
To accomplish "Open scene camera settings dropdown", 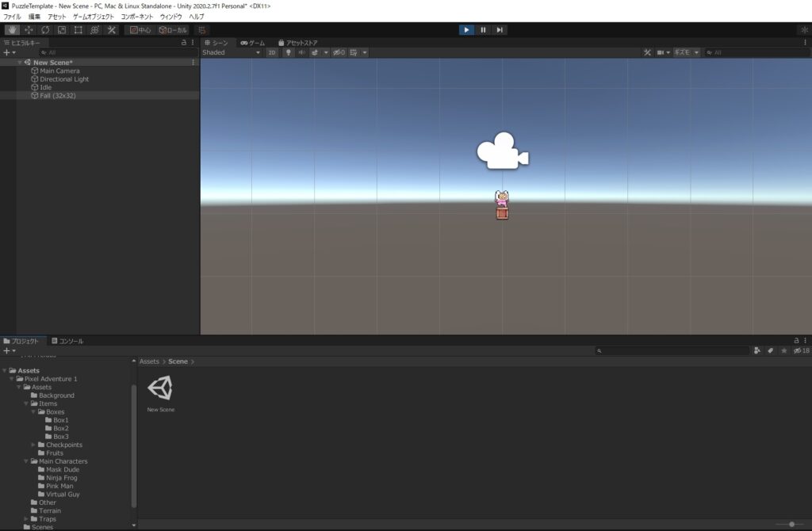I will (x=664, y=52).
